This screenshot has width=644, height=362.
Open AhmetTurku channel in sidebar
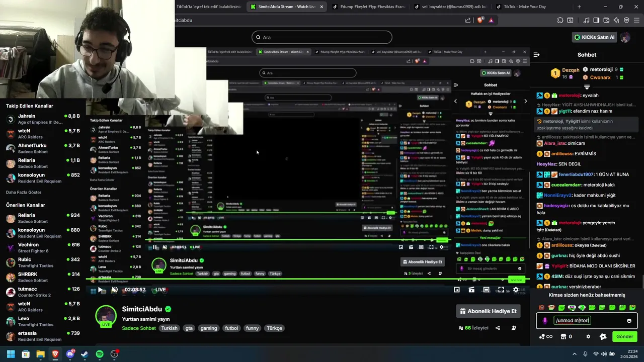[x=43, y=148]
